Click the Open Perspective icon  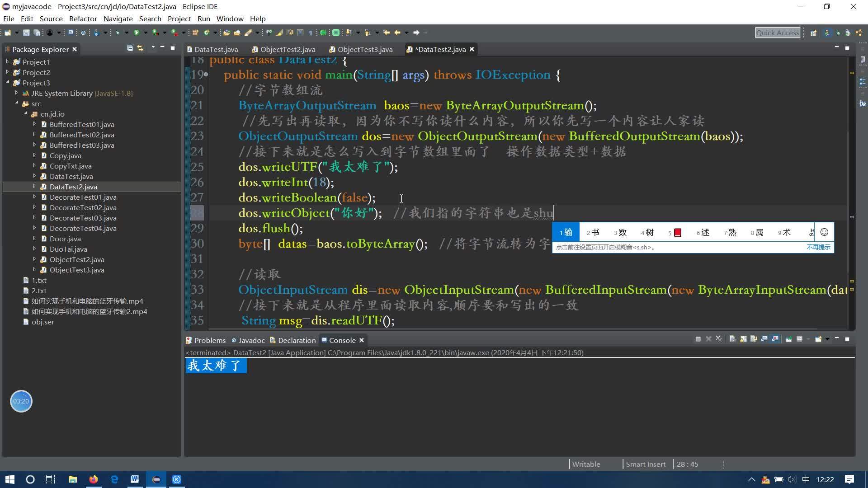click(x=813, y=33)
